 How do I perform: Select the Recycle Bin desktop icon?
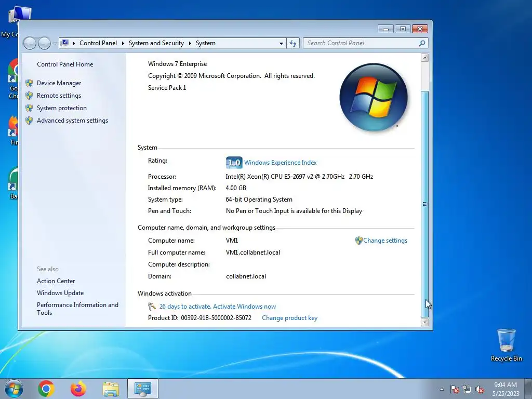point(506,345)
